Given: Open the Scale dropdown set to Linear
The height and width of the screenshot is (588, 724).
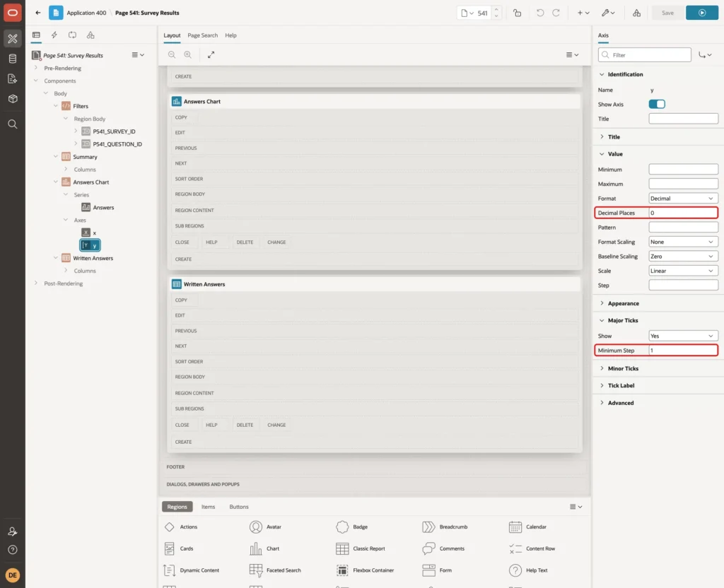Looking at the screenshot, I should (683, 271).
